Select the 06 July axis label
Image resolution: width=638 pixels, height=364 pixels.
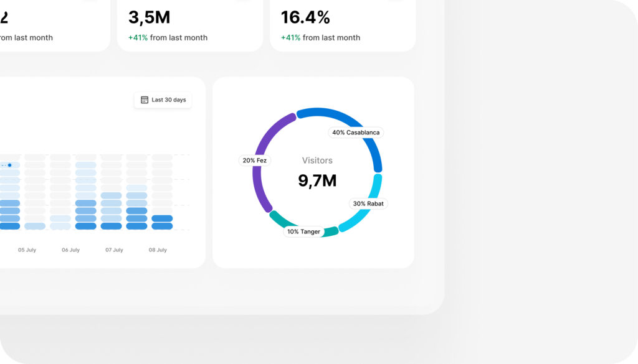click(x=71, y=250)
